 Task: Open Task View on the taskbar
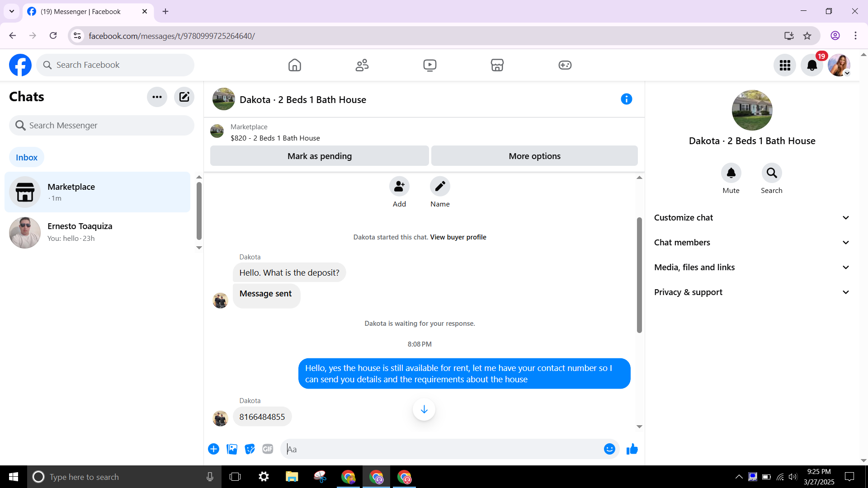click(235, 477)
